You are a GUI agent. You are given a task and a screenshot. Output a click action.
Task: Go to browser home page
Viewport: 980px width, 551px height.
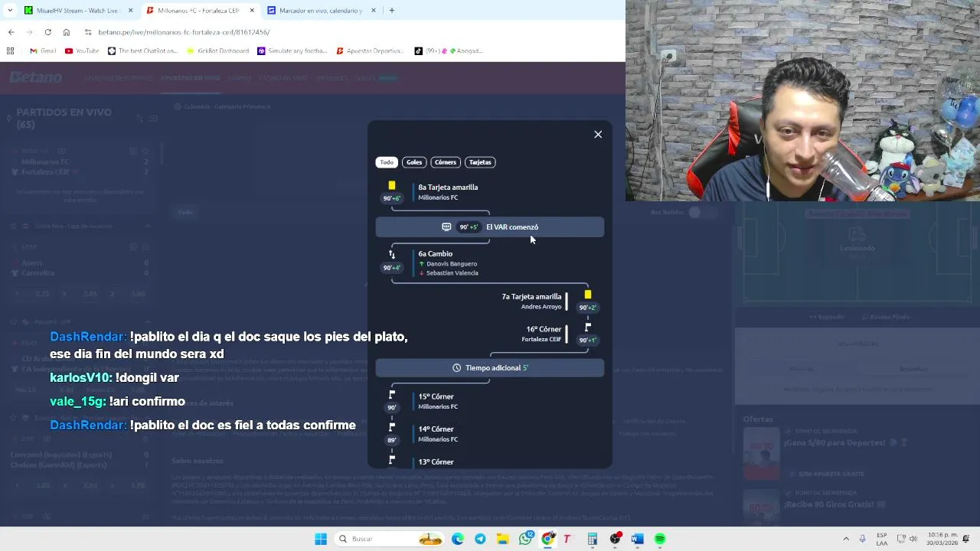[x=67, y=32]
